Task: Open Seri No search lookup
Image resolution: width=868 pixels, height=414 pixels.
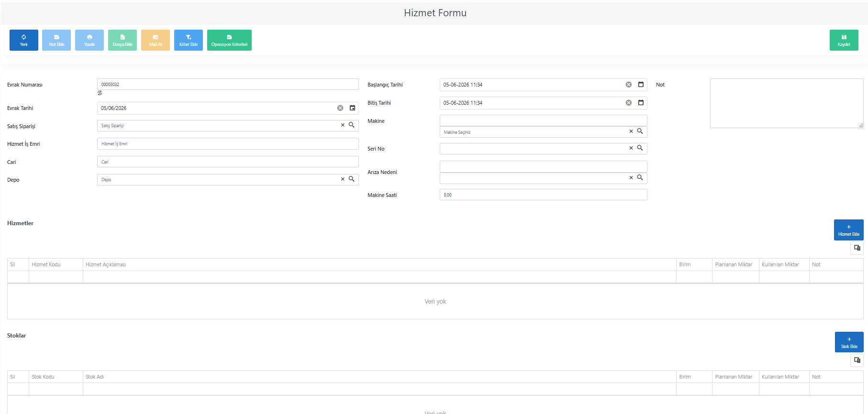Action: click(640, 148)
